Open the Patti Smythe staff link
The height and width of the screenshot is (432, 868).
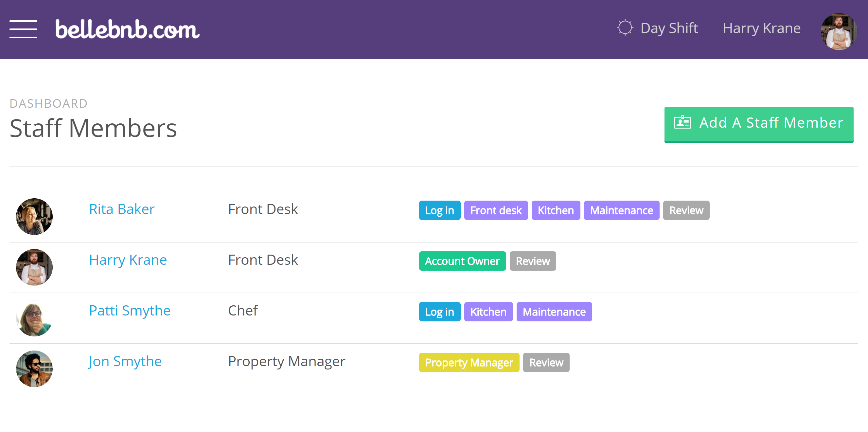click(130, 311)
